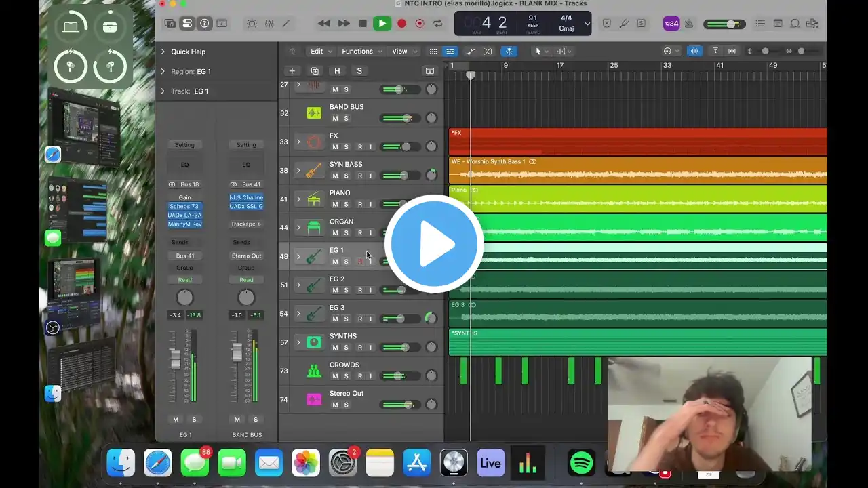Screen dimensions: 868x488
Task: Open the UADx LA-3A plug-in slot
Action: pyautogui.click(x=184, y=215)
